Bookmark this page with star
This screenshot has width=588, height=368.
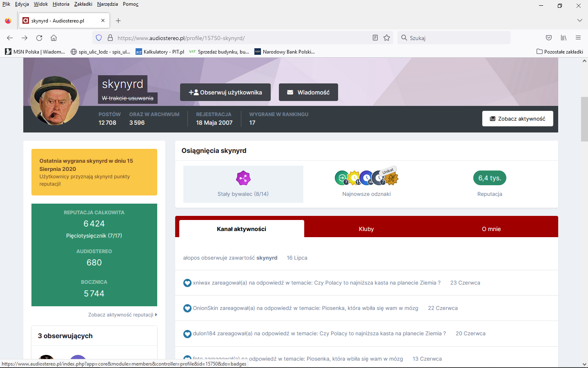point(387,38)
